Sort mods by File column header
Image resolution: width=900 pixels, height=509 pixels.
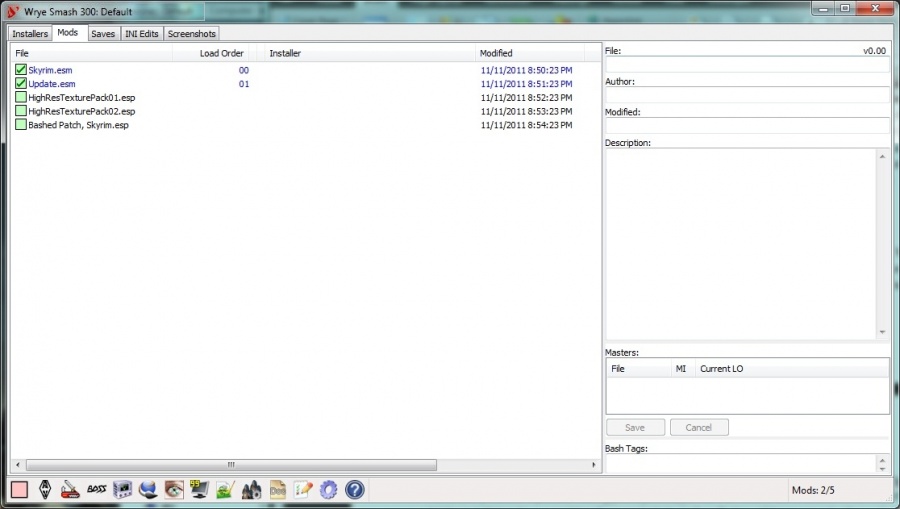[x=22, y=53]
